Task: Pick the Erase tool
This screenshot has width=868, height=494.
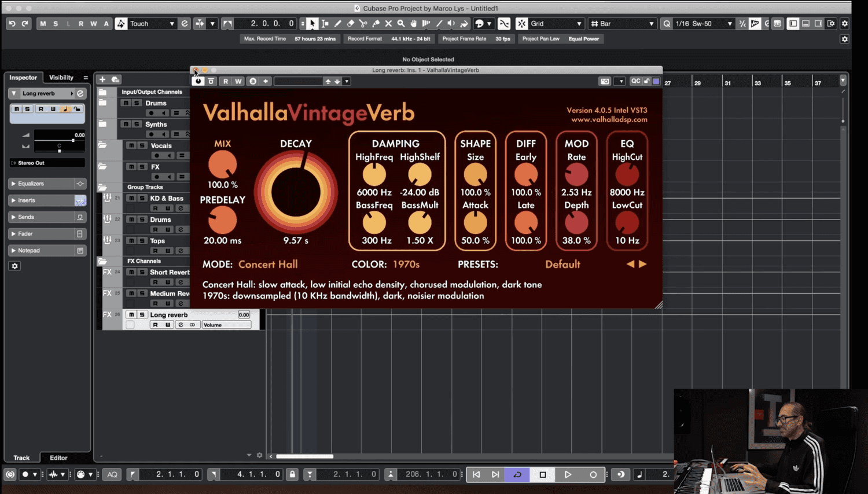Action: 351,24
